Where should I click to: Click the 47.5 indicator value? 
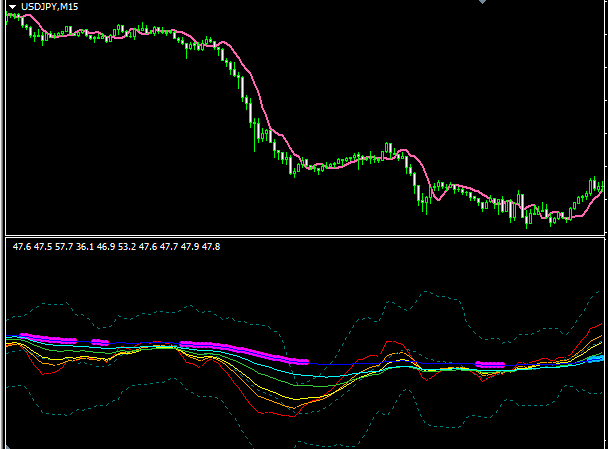pos(43,247)
